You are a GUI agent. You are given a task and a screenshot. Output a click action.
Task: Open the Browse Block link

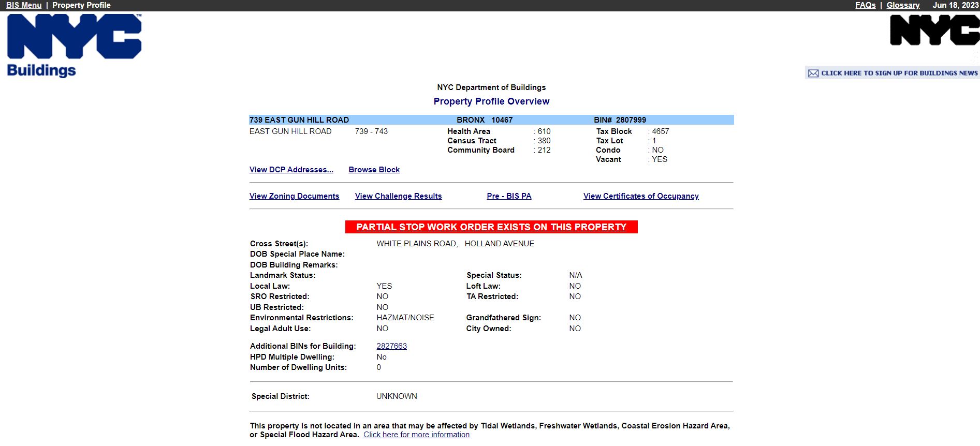374,170
